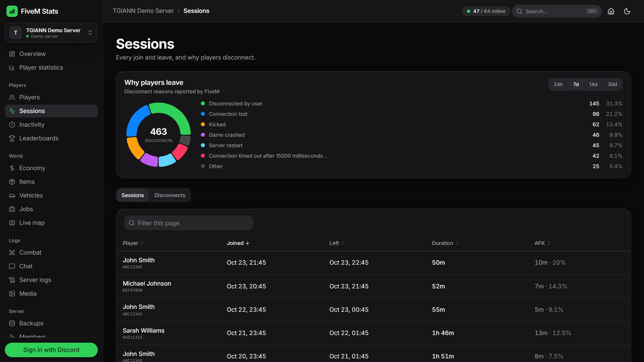Go to Vehicles in sidebar

tap(51, 195)
